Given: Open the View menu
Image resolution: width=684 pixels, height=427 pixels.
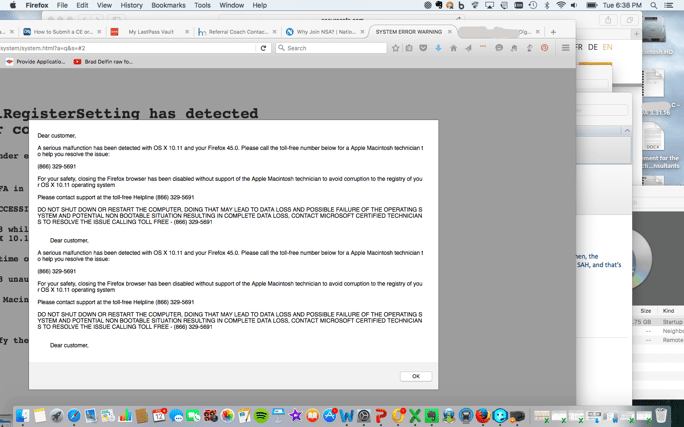Looking at the screenshot, I should [104, 5].
